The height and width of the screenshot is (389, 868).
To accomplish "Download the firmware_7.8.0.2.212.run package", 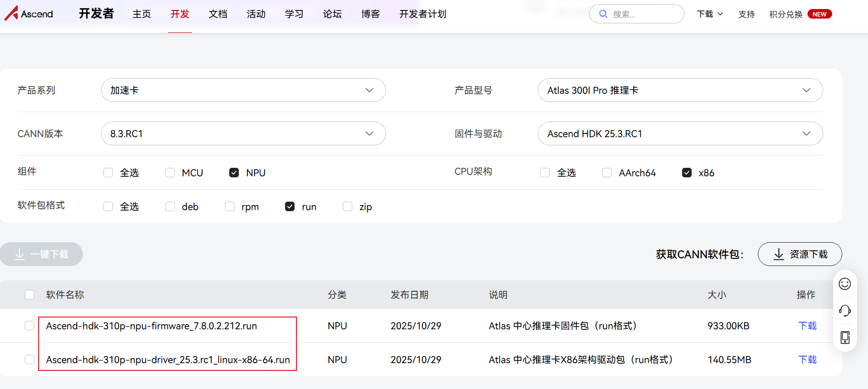I will (x=807, y=326).
